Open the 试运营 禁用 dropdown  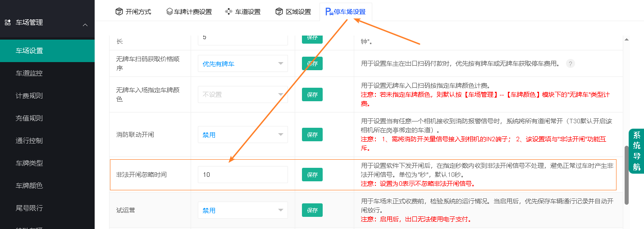[x=243, y=210]
